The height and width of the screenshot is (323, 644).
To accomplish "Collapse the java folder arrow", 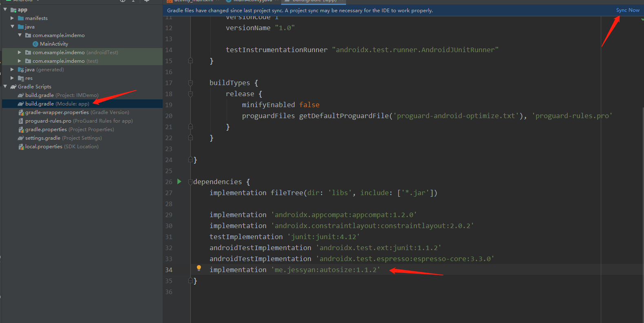I will pos(12,26).
